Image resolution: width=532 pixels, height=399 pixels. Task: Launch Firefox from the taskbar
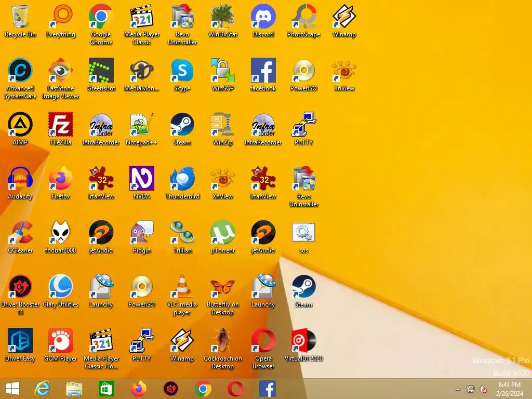138,389
